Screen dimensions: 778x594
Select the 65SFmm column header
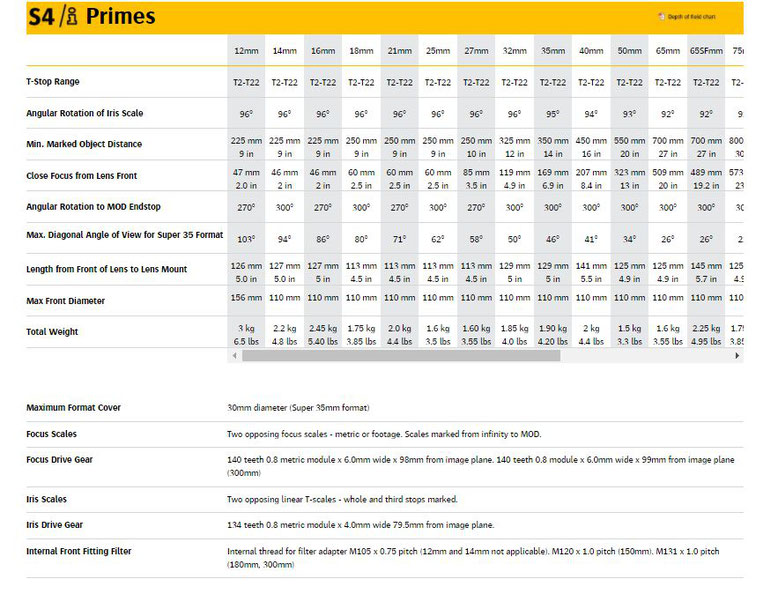706,51
